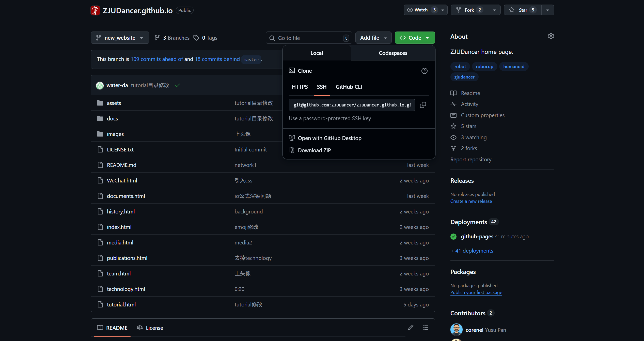This screenshot has width=644, height=341.
Task: Fork the repository
Action: tap(469, 10)
